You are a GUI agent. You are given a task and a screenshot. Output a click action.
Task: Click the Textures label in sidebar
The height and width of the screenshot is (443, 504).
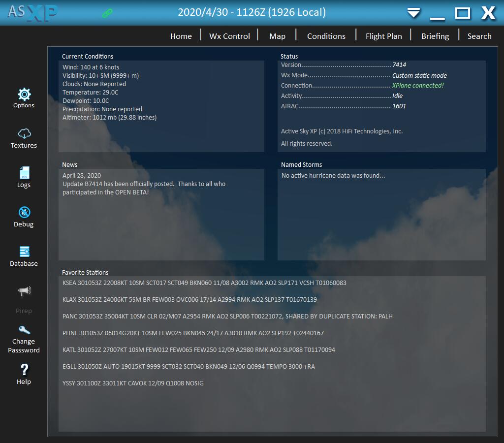(24, 145)
